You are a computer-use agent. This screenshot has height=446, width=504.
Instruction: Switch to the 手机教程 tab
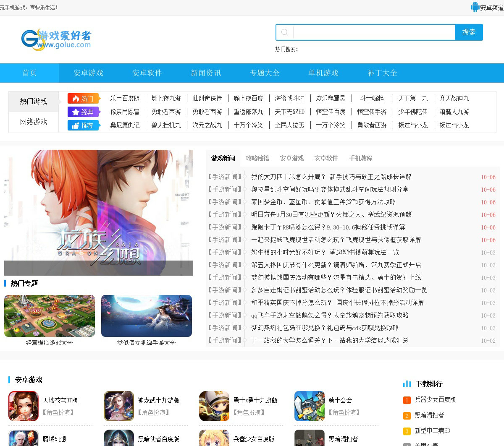361,158
